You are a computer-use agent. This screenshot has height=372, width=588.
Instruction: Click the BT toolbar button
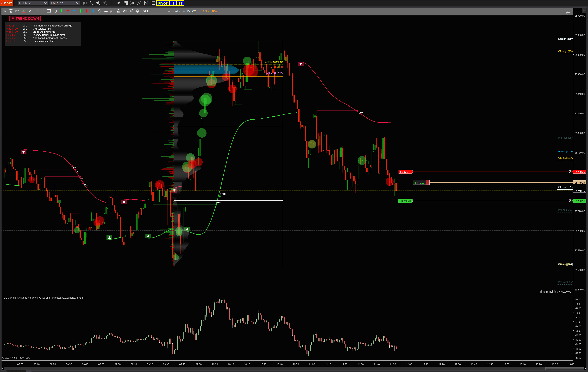181,3
